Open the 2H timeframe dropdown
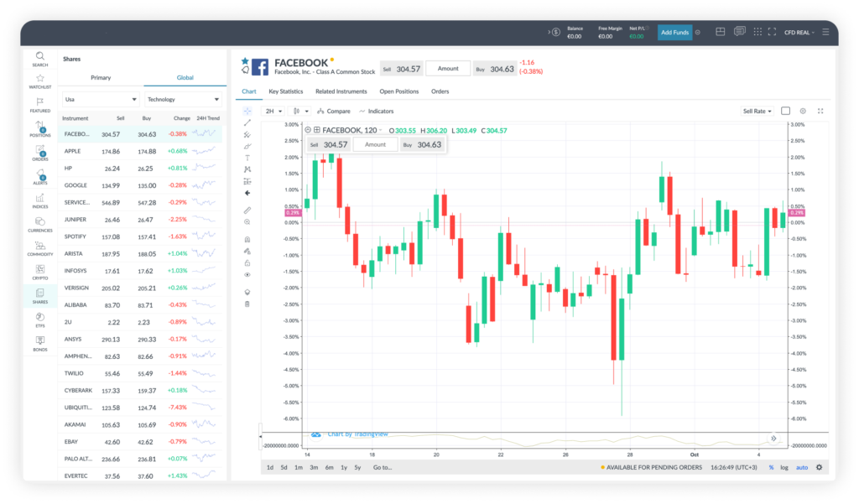This screenshot has width=859, height=504. [273, 111]
